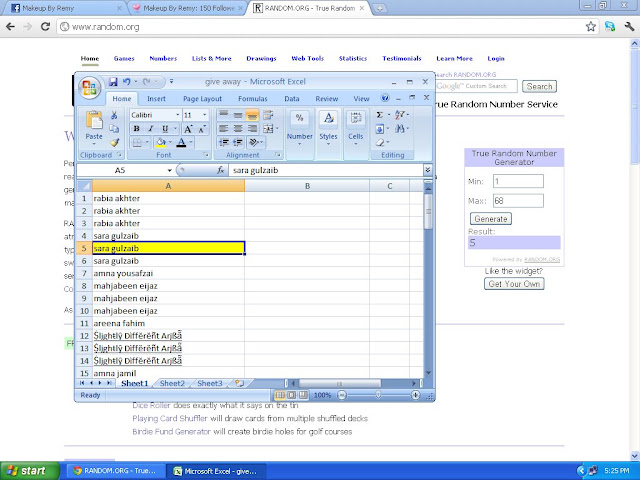
Task: Click the Sort and Filter icon
Action: [399, 115]
